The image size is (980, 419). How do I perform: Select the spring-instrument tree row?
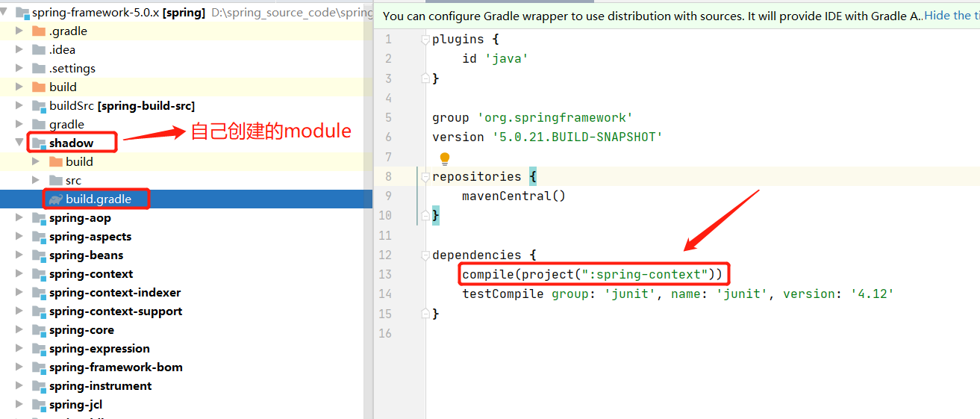click(186, 386)
